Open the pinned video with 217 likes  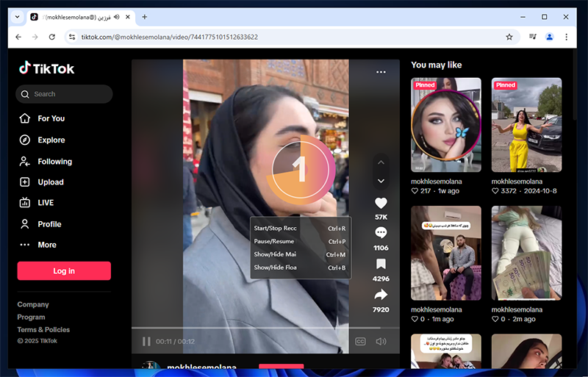click(446, 125)
